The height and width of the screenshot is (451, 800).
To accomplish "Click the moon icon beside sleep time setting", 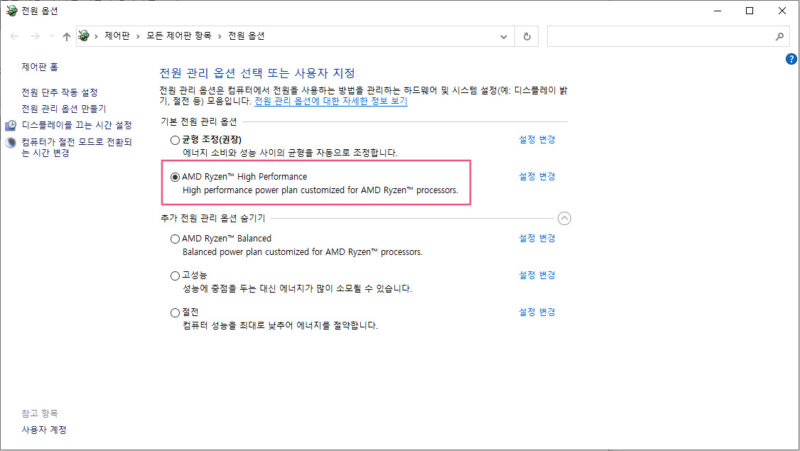I will click(11, 142).
